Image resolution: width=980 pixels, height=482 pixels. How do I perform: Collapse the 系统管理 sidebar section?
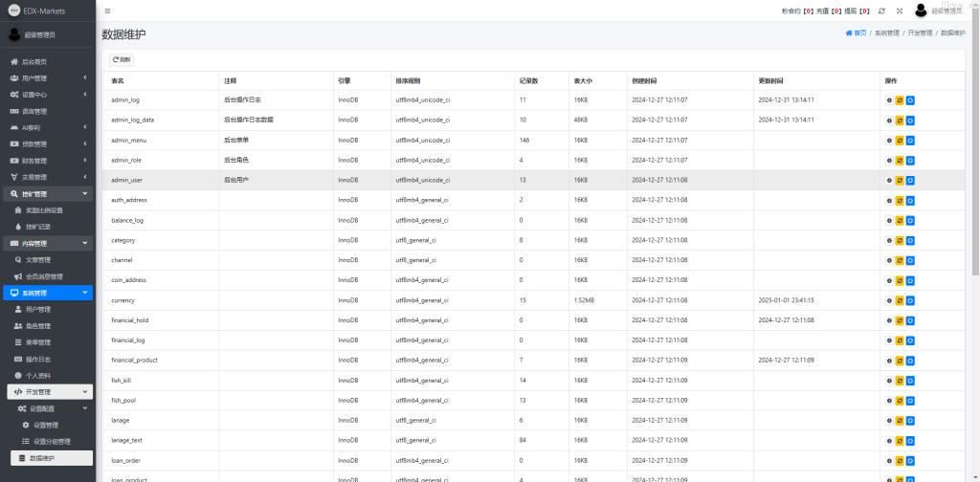(x=48, y=293)
